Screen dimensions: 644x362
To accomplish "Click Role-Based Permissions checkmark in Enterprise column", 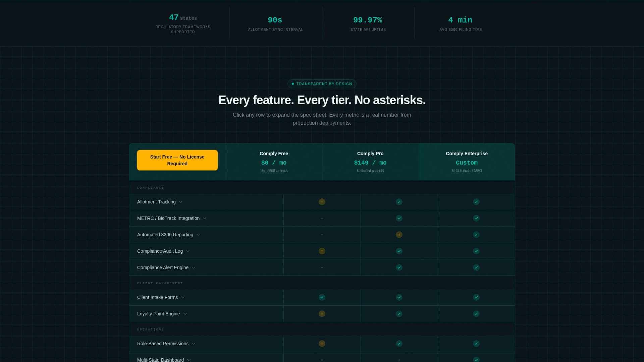I will [476, 344].
